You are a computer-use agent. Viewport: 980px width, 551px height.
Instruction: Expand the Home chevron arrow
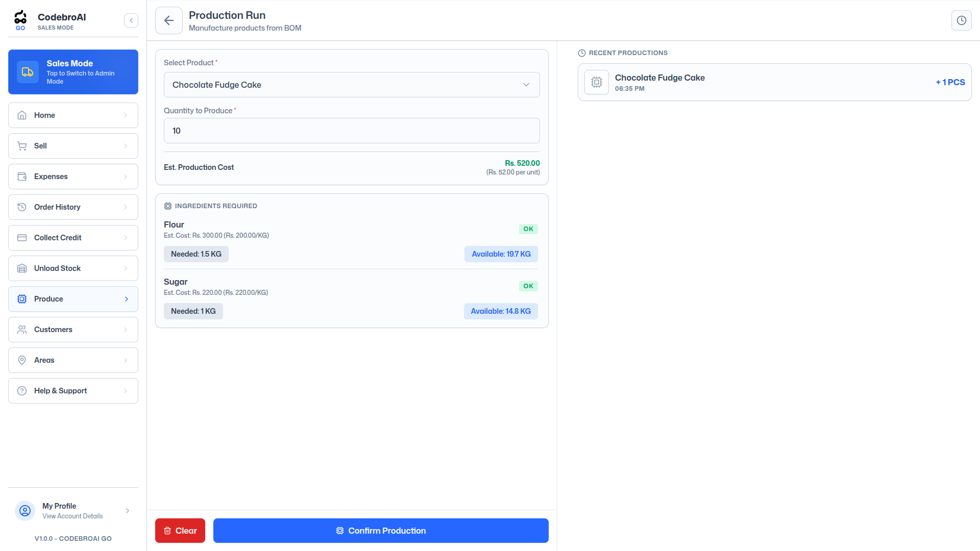coord(126,115)
